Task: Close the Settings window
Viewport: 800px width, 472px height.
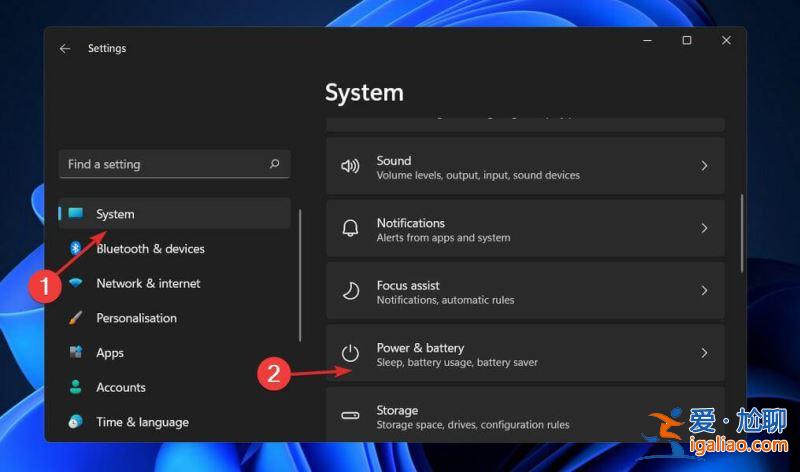Action: pos(726,40)
